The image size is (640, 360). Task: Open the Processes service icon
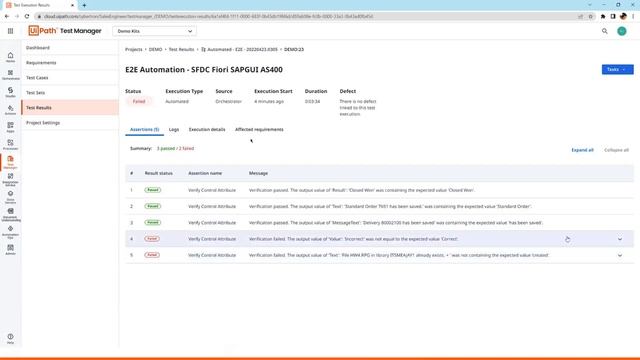10,145
